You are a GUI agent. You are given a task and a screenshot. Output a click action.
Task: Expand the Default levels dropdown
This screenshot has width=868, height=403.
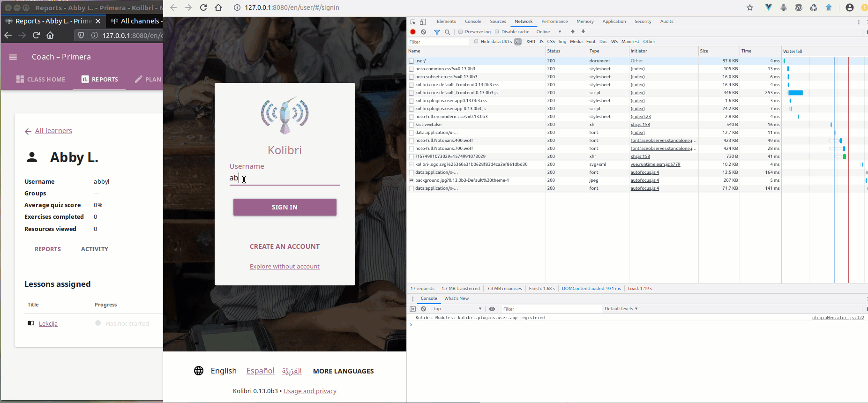coord(621,309)
